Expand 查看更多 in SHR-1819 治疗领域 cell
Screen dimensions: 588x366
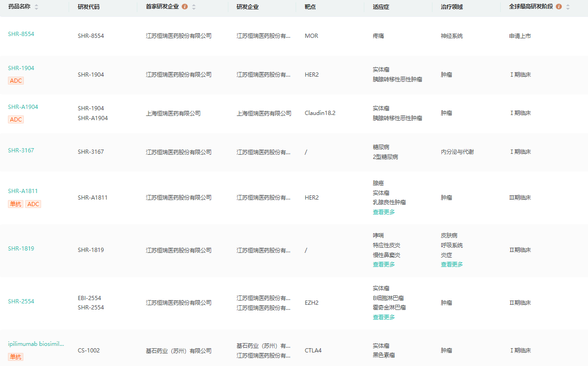pyautogui.click(x=452, y=265)
